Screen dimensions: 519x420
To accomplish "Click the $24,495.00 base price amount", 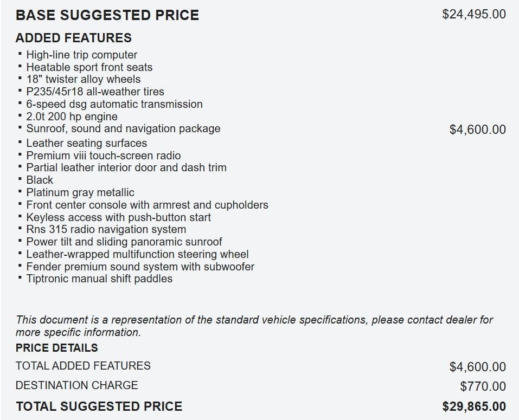I will coord(473,15).
